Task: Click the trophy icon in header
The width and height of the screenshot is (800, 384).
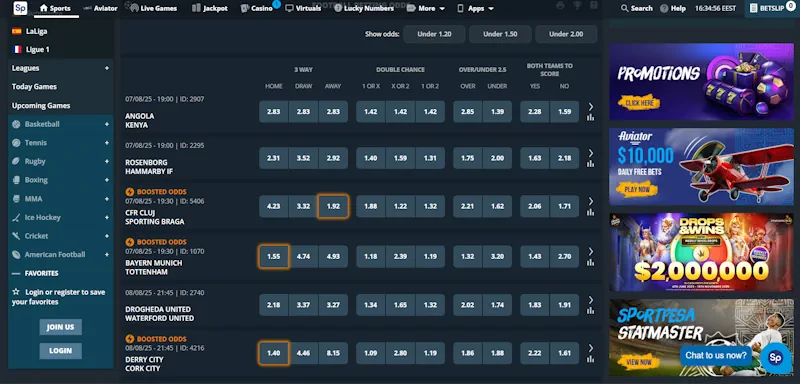Action: click(577, 6)
